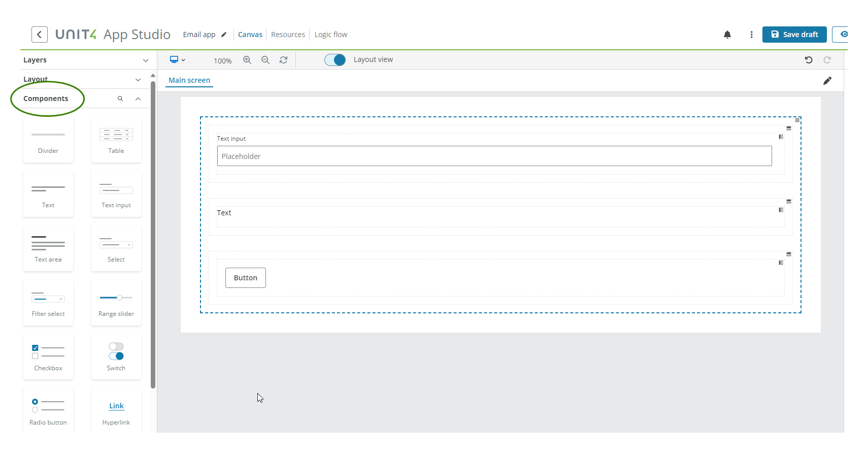Open the three-dot more options menu

pos(751,35)
